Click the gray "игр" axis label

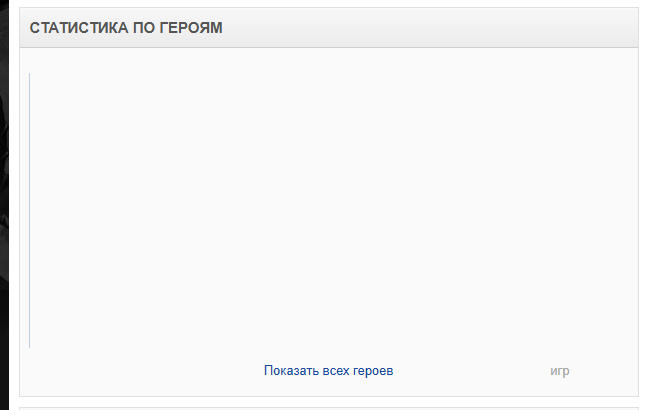pyautogui.click(x=559, y=371)
